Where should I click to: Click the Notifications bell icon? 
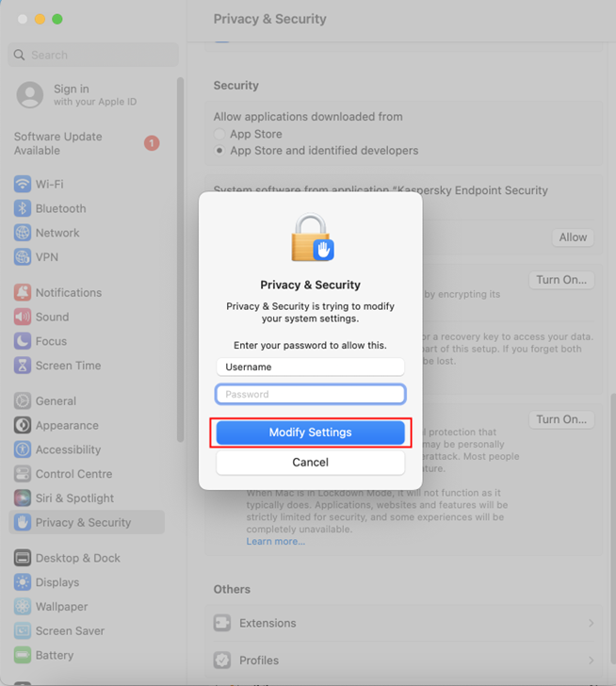pos(23,293)
